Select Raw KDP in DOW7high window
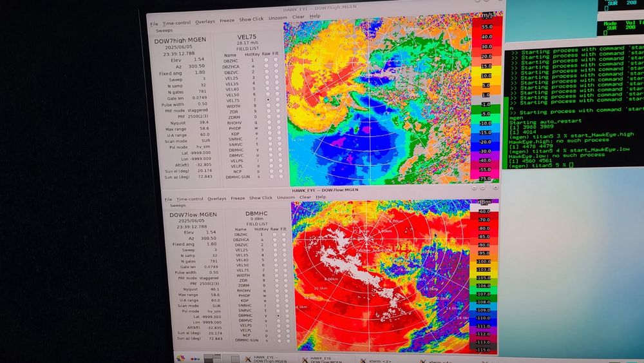 270,133
